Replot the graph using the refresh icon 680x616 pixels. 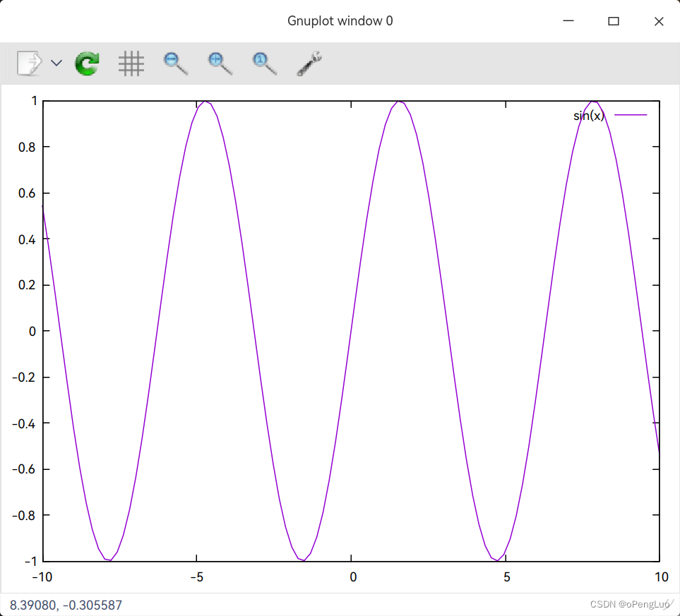pos(85,63)
